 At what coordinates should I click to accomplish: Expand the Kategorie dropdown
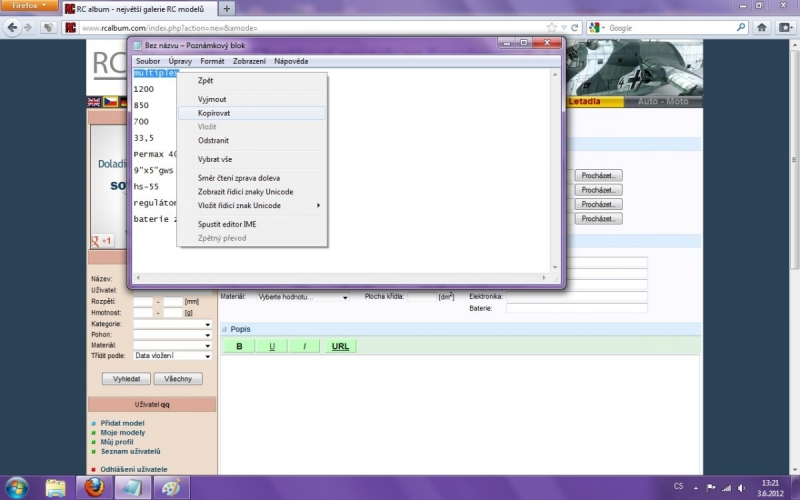click(x=172, y=324)
